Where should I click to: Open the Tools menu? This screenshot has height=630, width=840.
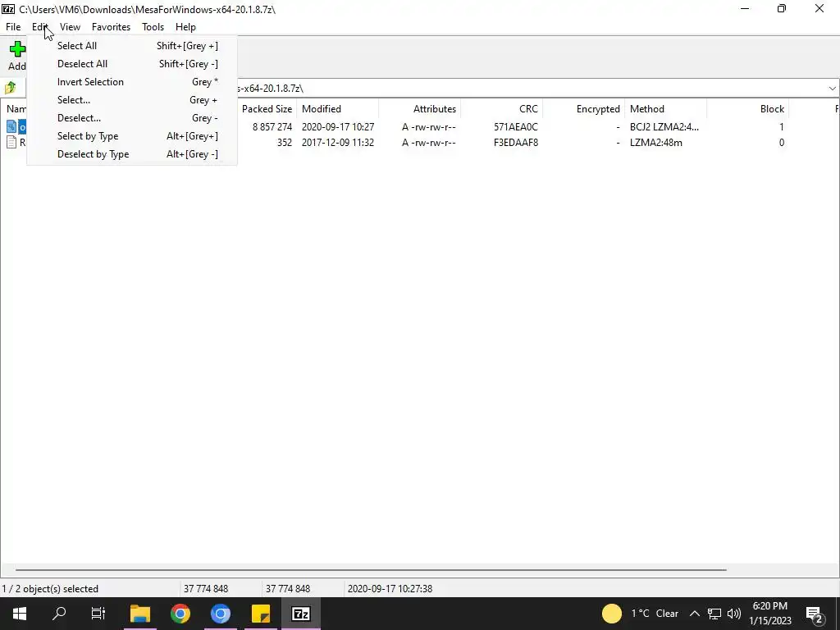(x=153, y=27)
